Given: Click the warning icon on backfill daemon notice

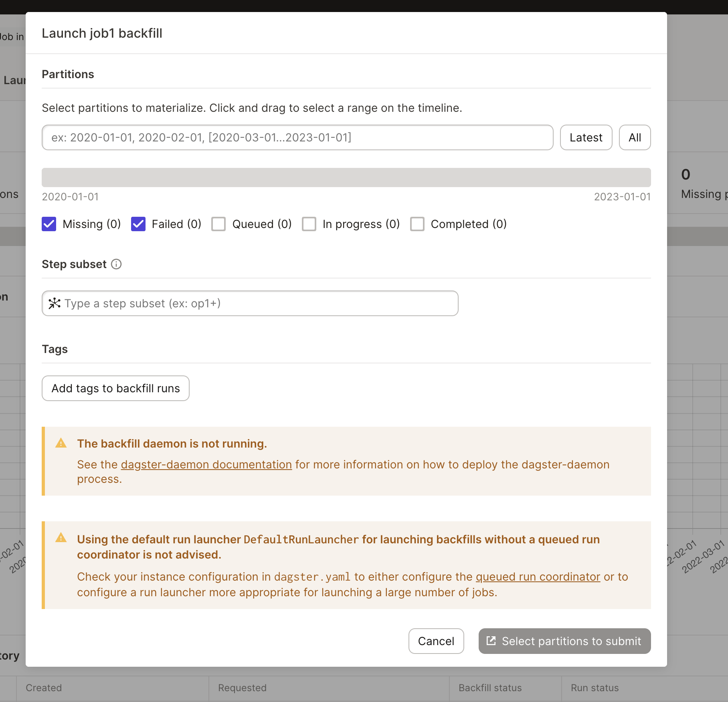Looking at the screenshot, I should pyautogui.click(x=61, y=443).
